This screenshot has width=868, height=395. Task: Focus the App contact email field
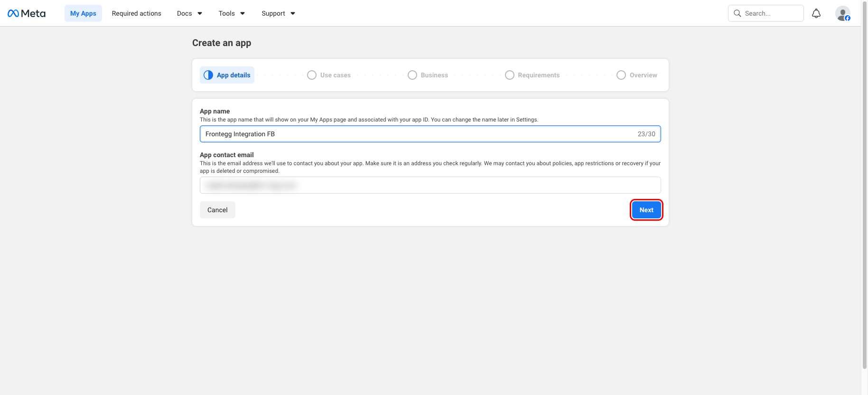pos(430,185)
